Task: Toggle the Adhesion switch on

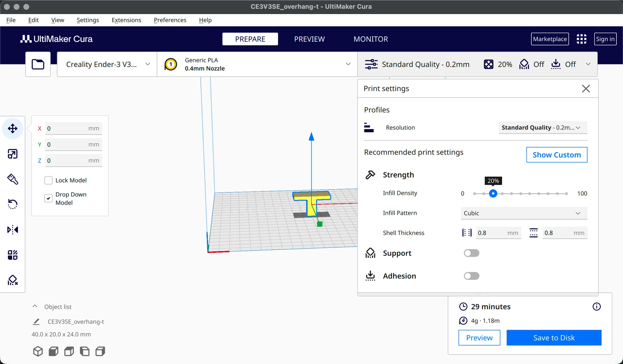Action: tap(471, 276)
